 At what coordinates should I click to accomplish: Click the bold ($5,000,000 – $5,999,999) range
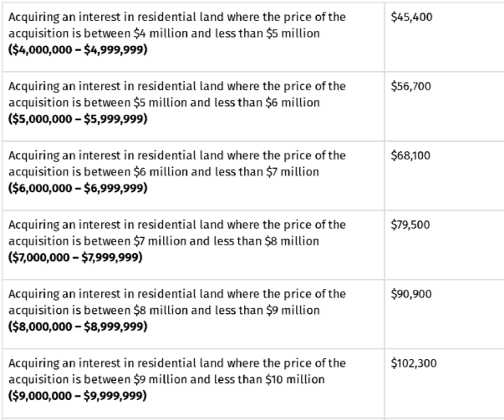pos(78,118)
